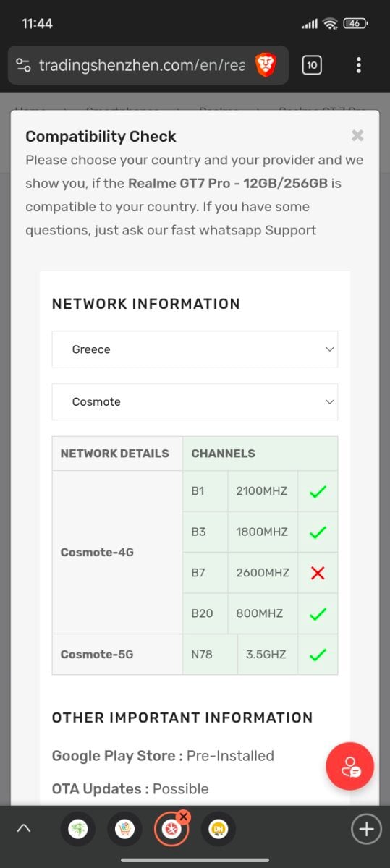The width and height of the screenshot is (390, 868).
Task: Switch to the second tab icon in bottom bar
Action: pos(125,830)
